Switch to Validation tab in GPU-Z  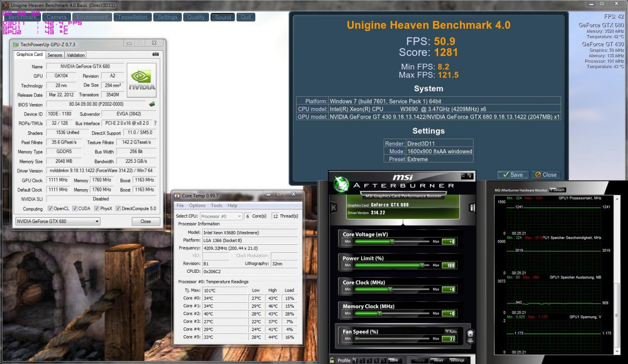pyautogui.click(x=76, y=55)
